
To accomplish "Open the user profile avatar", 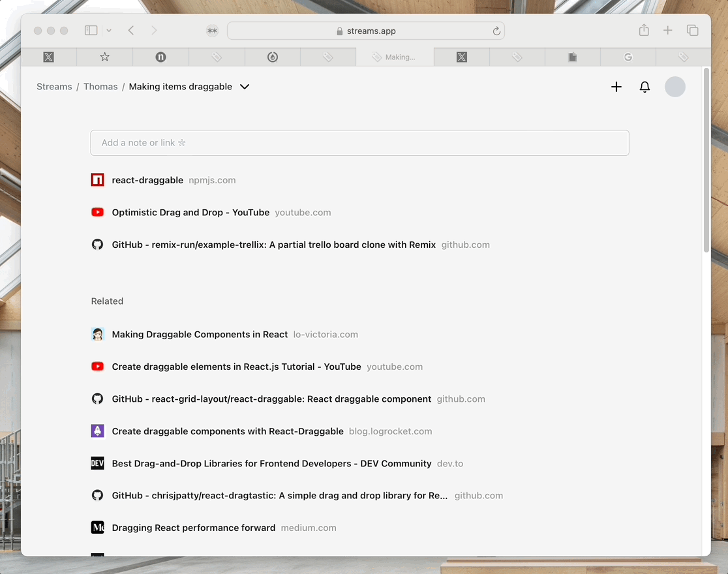I will (675, 87).
